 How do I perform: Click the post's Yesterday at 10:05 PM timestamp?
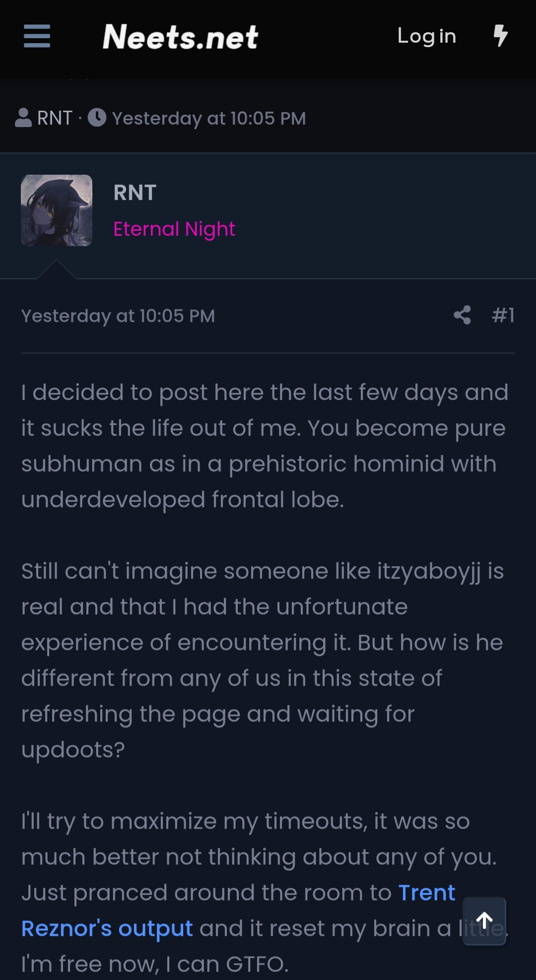coord(118,316)
